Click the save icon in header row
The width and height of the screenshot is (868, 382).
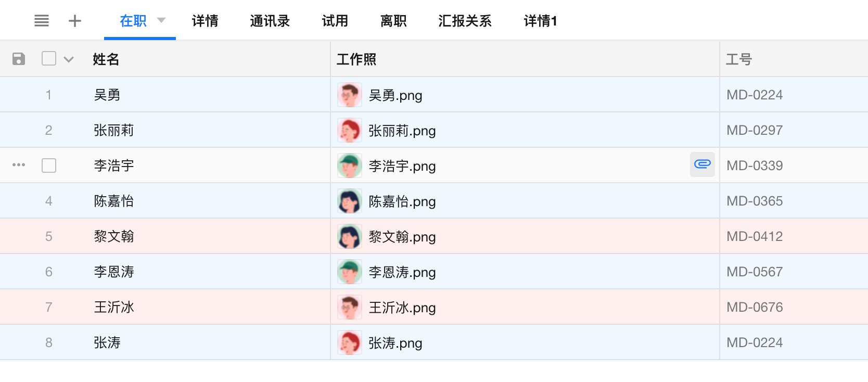19,59
